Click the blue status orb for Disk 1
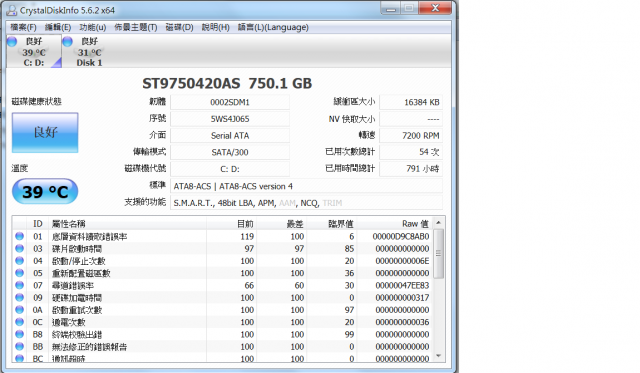640x373 pixels. tap(67, 41)
